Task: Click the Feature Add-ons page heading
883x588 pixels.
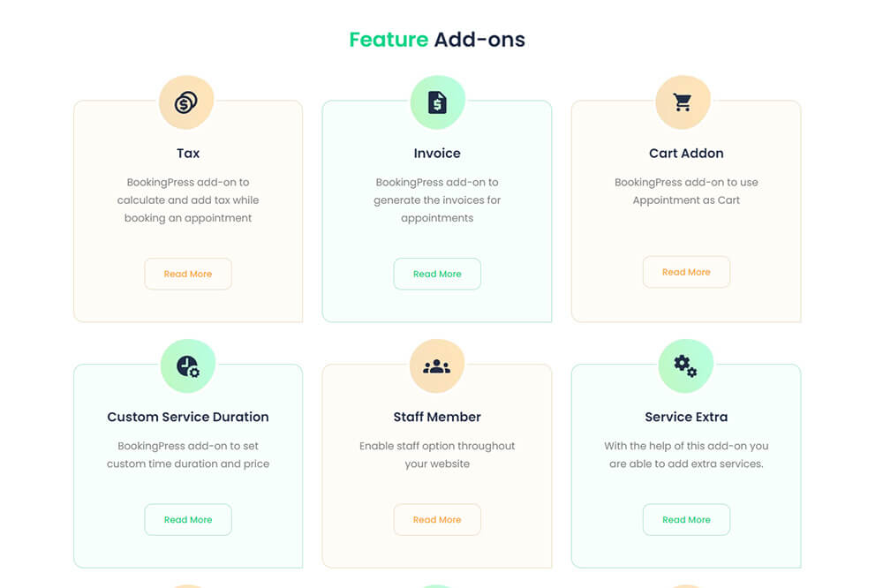Action: (436, 39)
